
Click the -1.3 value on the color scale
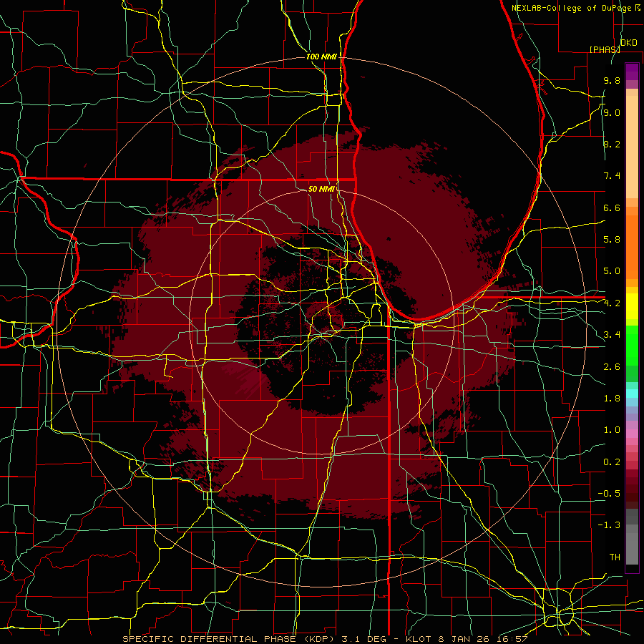609,525
